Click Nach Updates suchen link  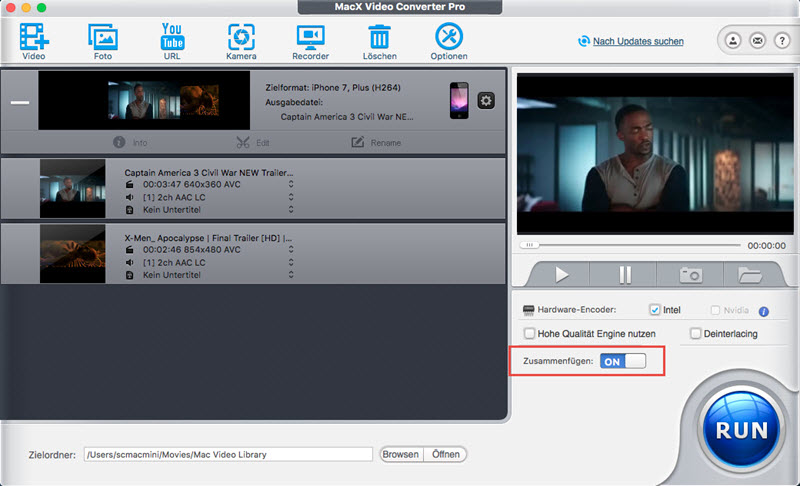coord(638,41)
